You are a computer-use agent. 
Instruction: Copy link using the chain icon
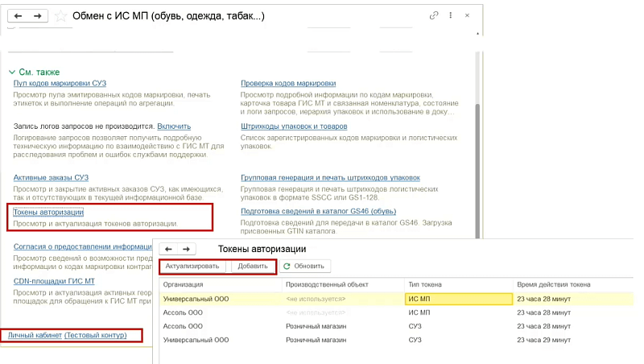(434, 15)
